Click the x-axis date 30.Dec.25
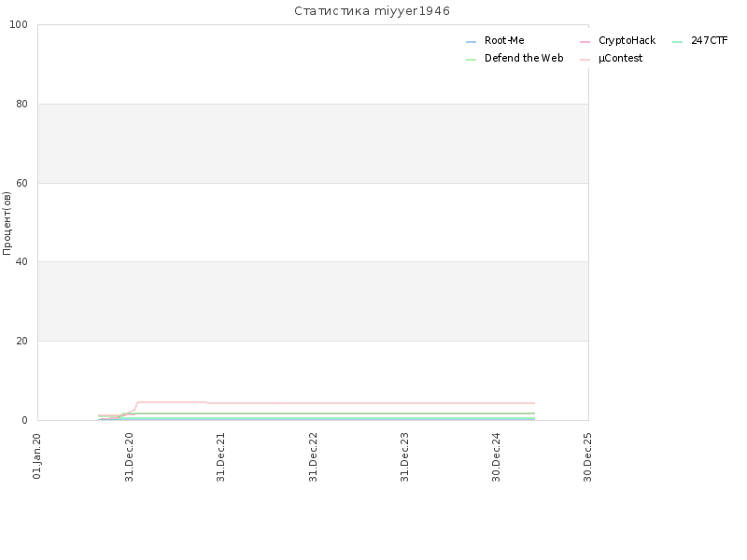 coord(587,457)
